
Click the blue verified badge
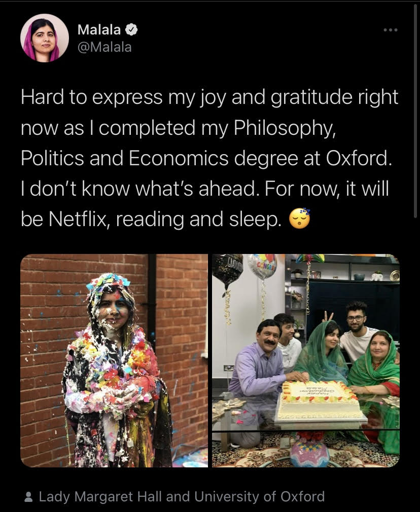(x=131, y=30)
